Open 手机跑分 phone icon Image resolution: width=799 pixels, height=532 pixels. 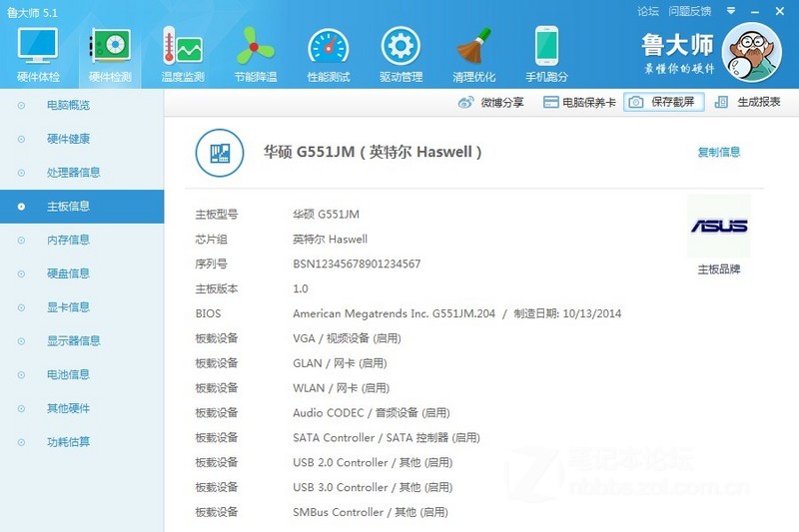(546, 46)
